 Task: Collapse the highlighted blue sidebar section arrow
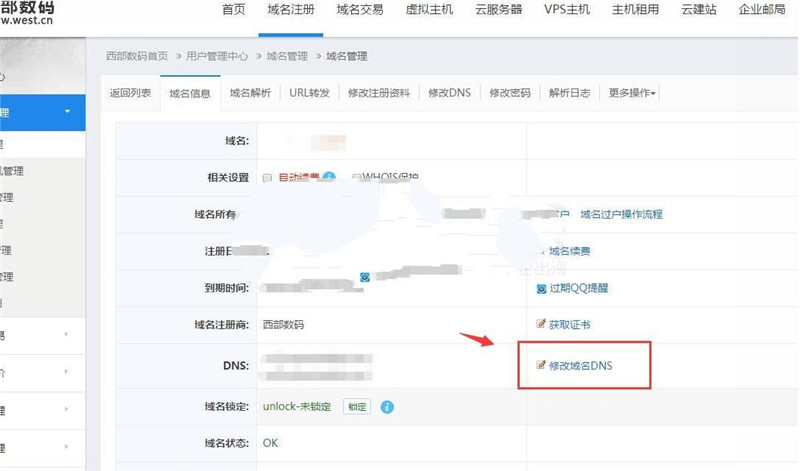tap(67, 111)
